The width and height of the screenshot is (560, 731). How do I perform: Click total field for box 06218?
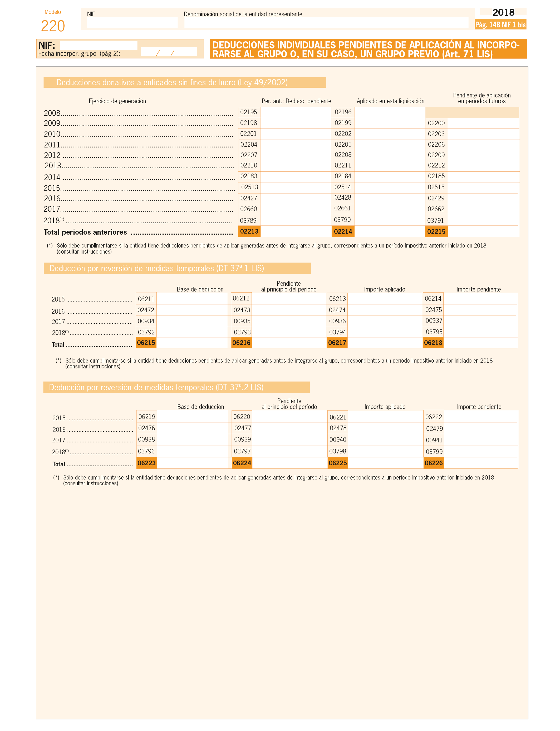481,343
